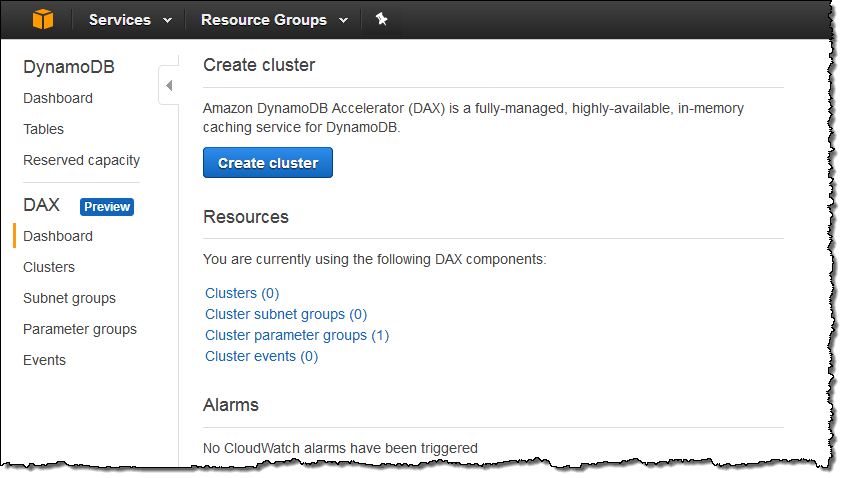Open Subnet groups in the sidebar
This screenshot has width=845, height=478.
point(69,298)
